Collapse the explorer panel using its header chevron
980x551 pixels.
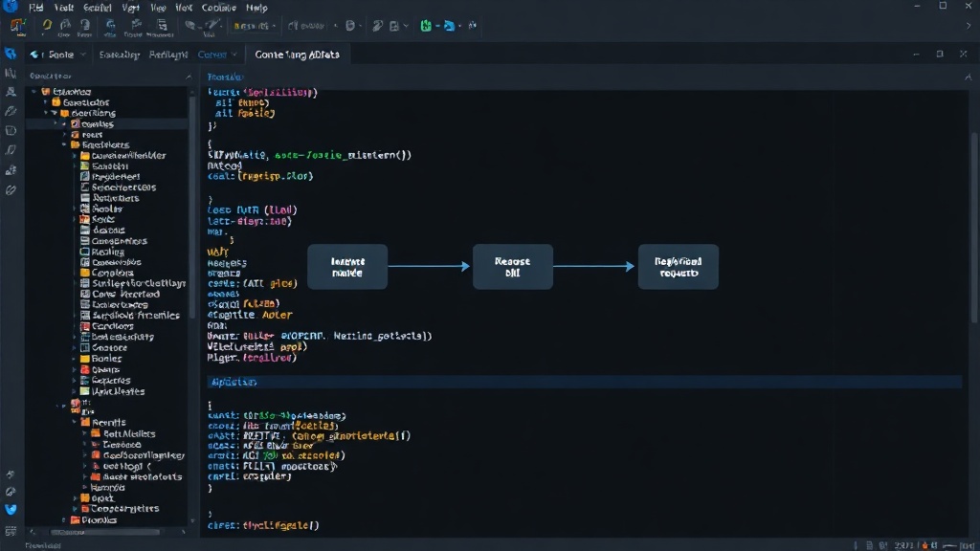pos(189,77)
